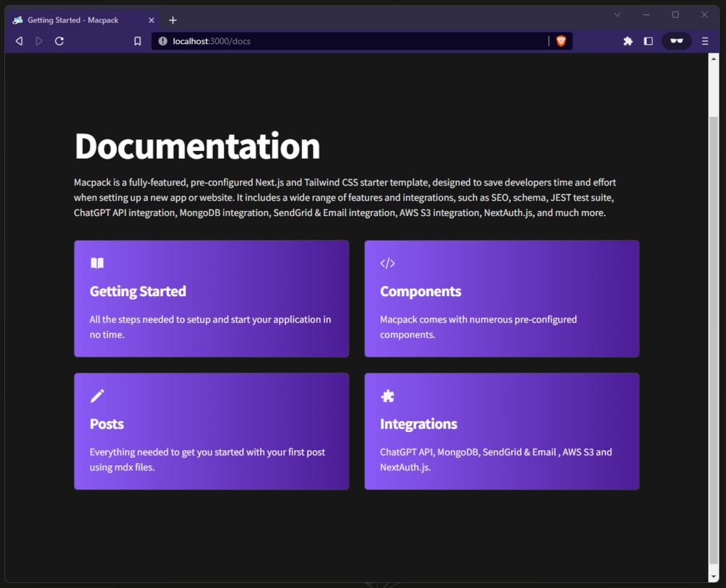Click 'All the steps needed to setup' description

click(x=210, y=327)
